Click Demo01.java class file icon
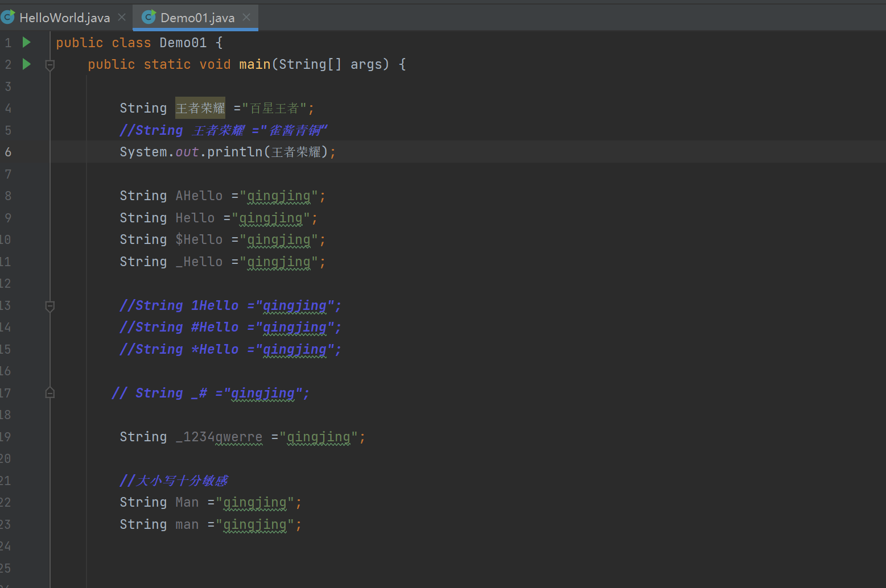Screen dimensions: 886x588 [x=149, y=17]
